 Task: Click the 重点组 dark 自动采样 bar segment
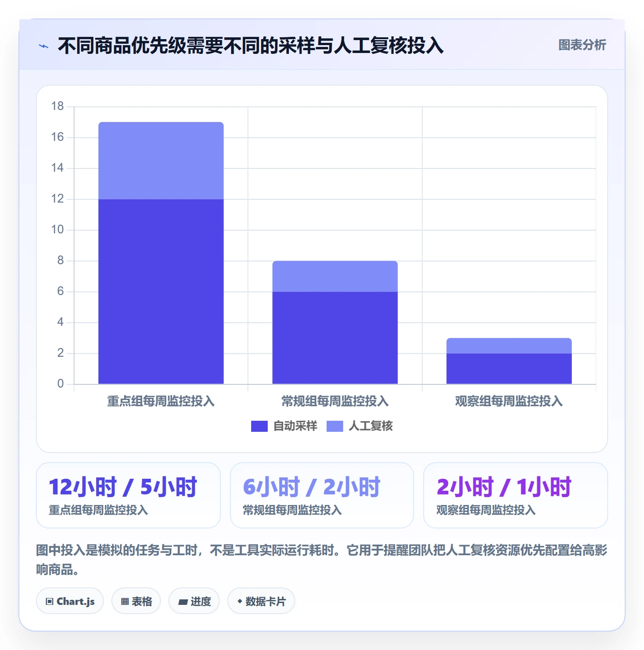point(161,291)
